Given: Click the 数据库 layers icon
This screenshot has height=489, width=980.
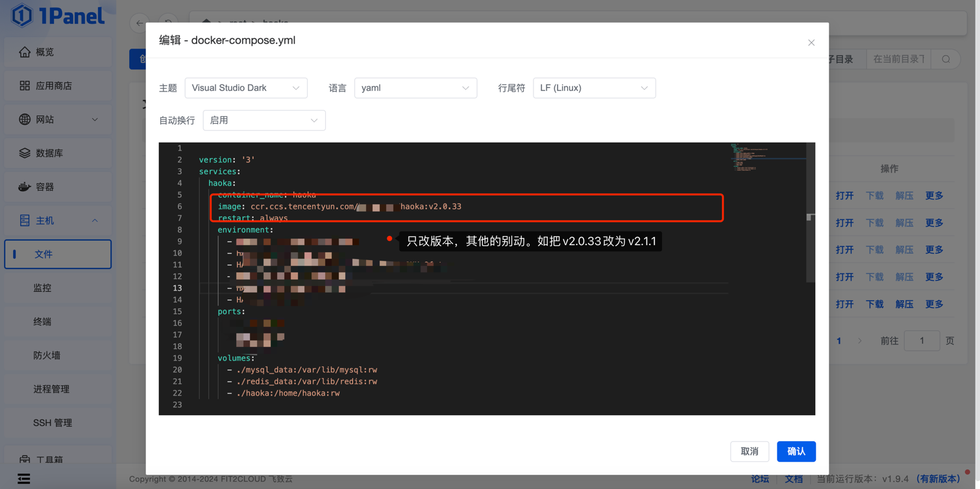Looking at the screenshot, I should click(25, 153).
